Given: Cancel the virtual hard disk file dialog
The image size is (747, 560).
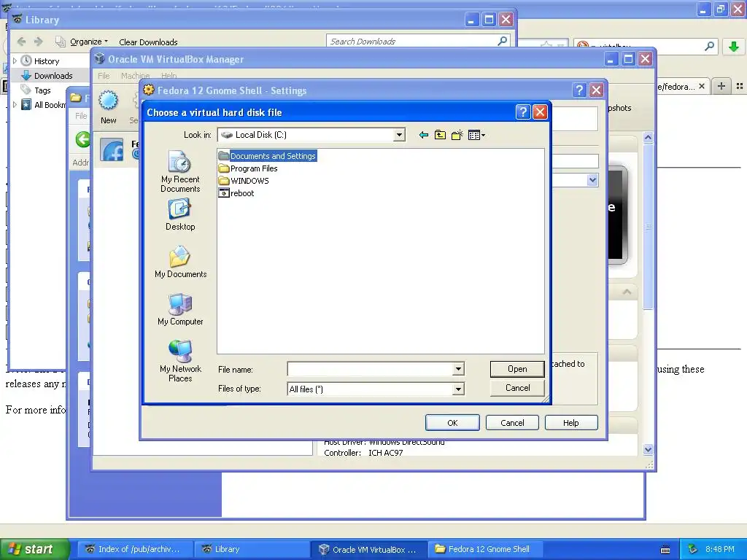Looking at the screenshot, I should coord(517,388).
